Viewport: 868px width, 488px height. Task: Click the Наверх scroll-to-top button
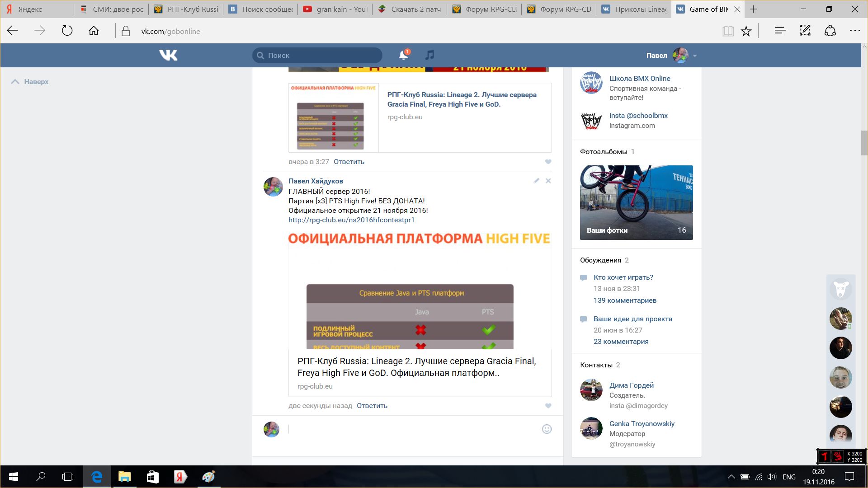point(30,82)
